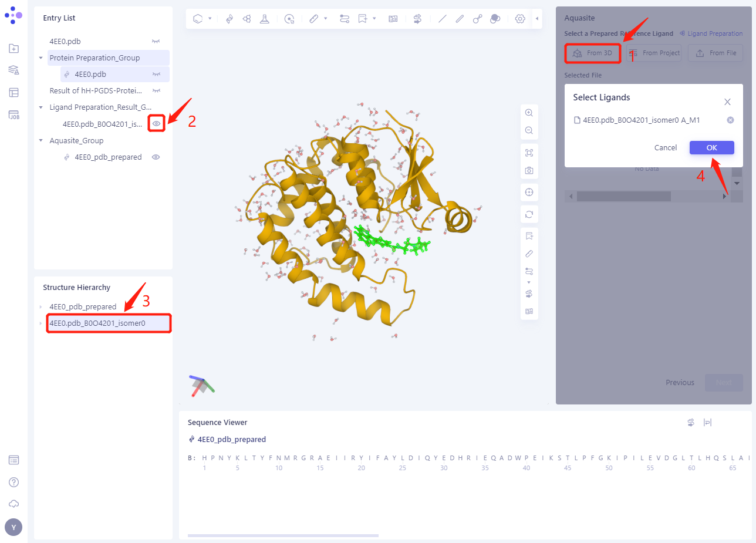Switch to the From Project tab
This screenshot has height=543, width=756.
click(654, 53)
